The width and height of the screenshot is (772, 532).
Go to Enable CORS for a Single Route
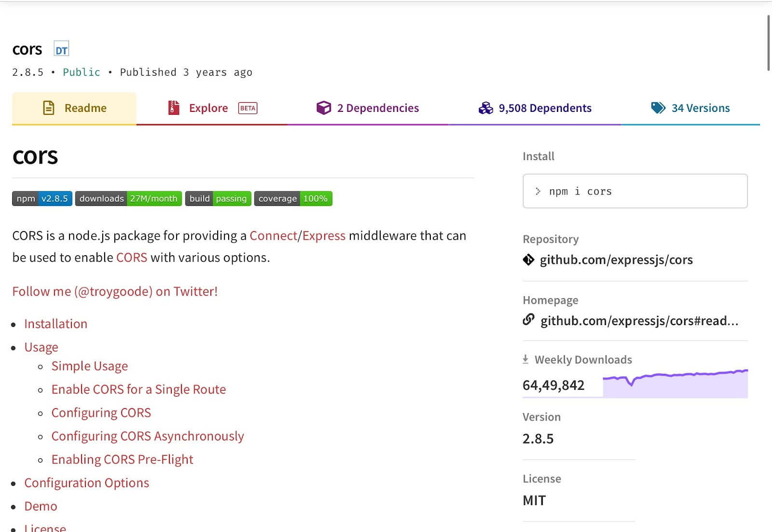[x=139, y=389]
